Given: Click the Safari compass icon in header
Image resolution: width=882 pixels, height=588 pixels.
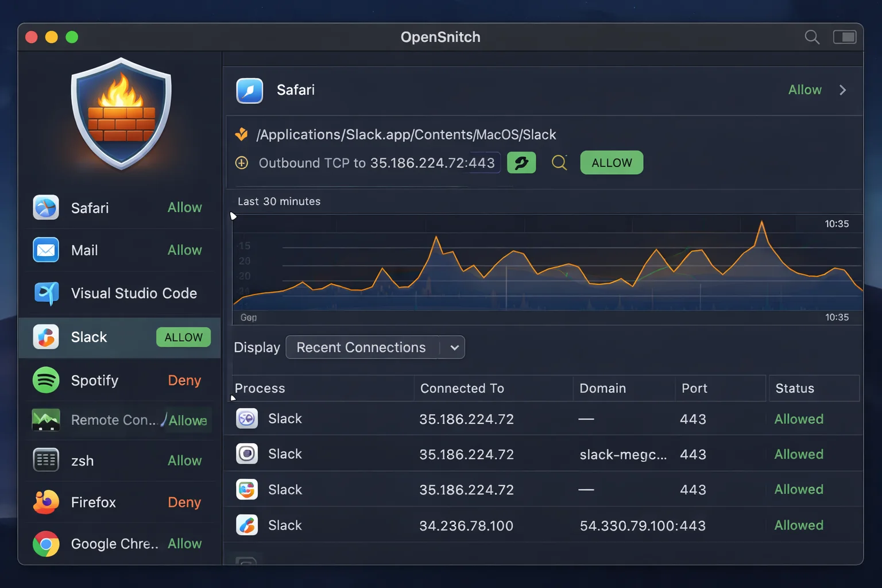Looking at the screenshot, I should (250, 91).
